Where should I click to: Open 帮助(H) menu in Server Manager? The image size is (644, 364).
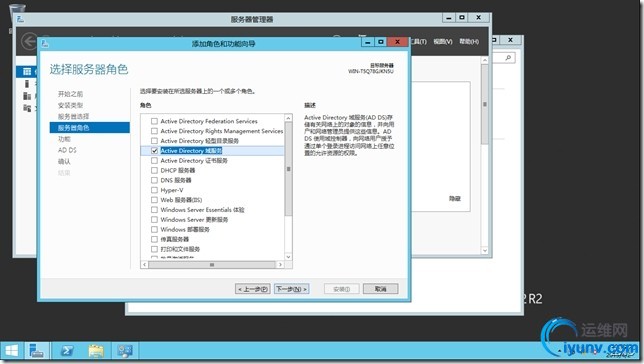click(469, 41)
